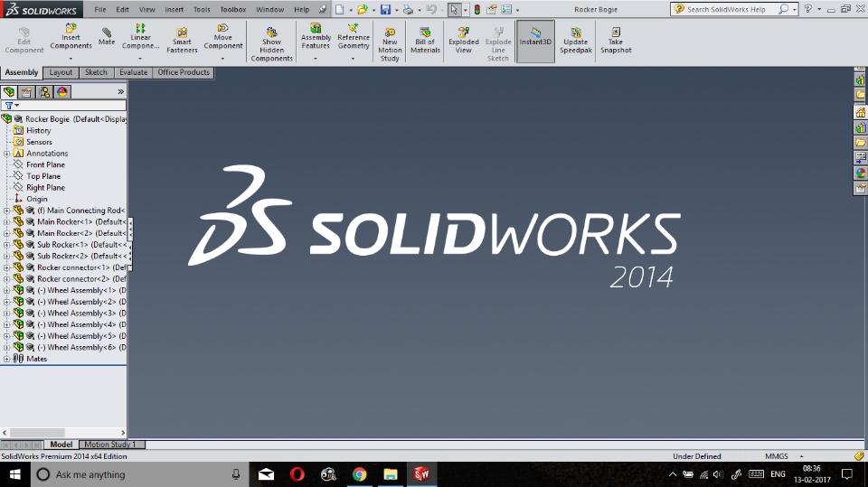Select Move Component tool
The height and width of the screenshot is (487, 868).
[x=223, y=36]
